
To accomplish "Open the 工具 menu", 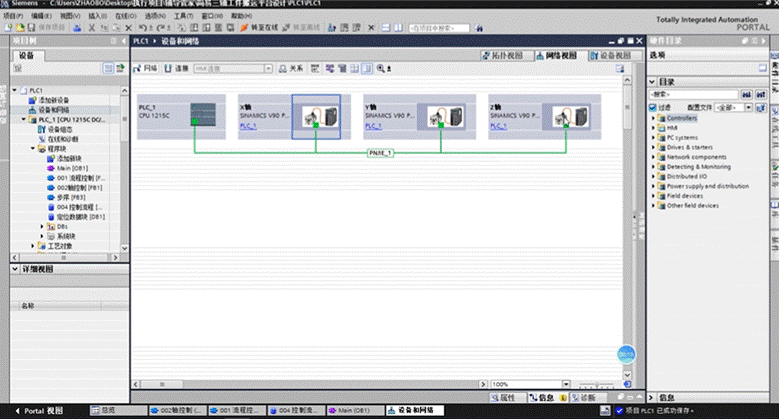I will [x=183, y=16].
